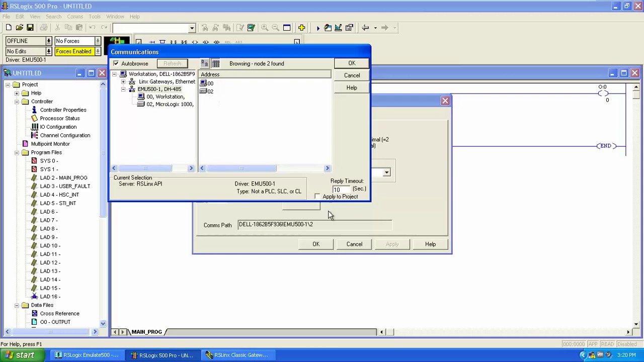The width and height of the screenshot is (644, 362).
Task: Click the back arrow toolbar icon
Action: [x=366, y=28]
